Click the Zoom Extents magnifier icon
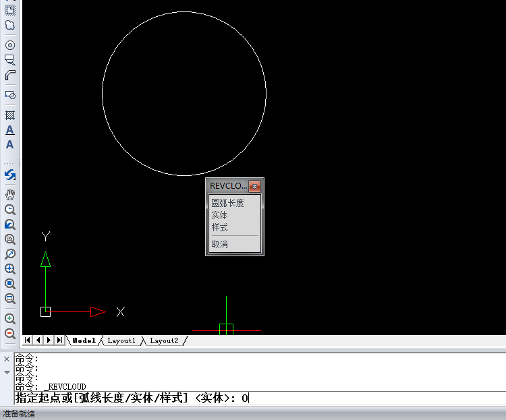Screen dimensions: 506x420 click(10, 299)
